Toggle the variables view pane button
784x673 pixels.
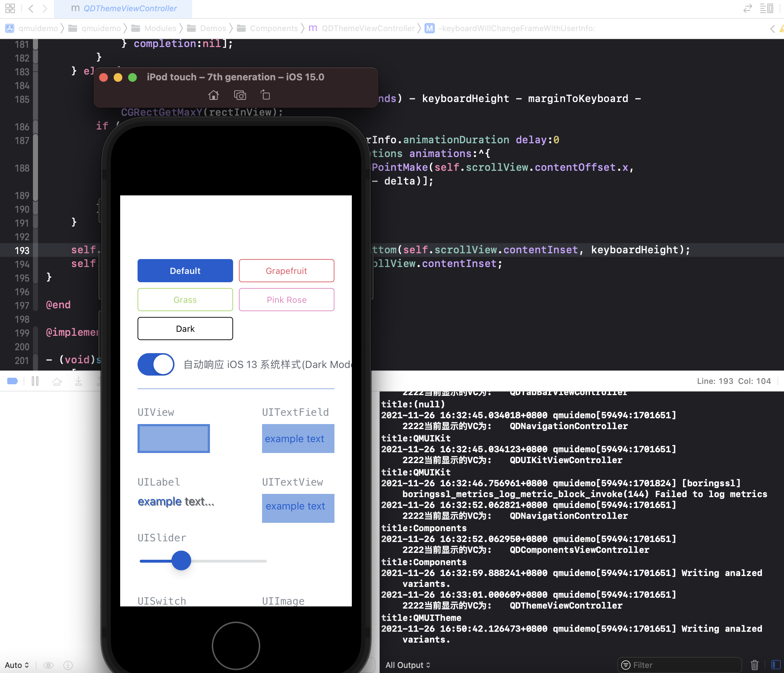[775, 665]
